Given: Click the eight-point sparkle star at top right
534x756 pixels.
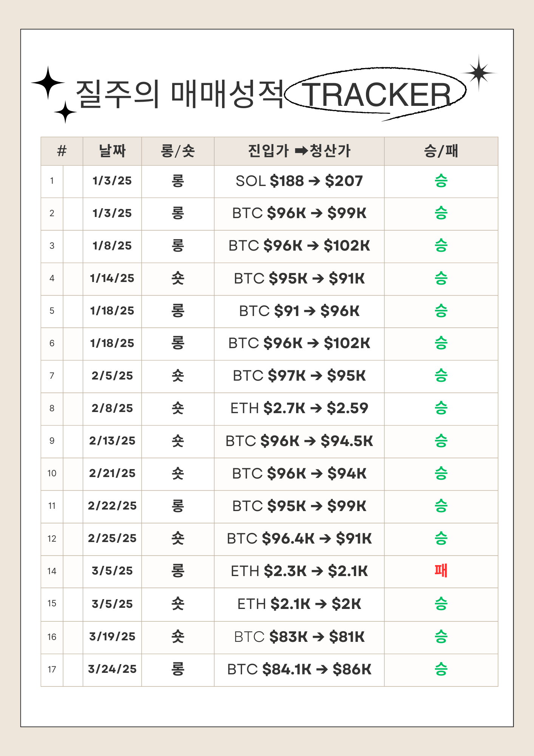Looking at the screenshot, I should [x=479, y=73].
